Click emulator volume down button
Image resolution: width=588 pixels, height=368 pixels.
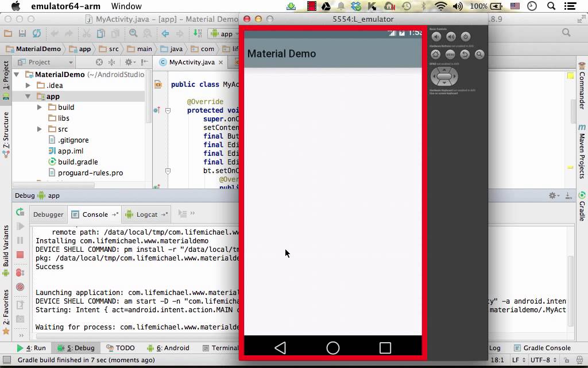(436, 36)
